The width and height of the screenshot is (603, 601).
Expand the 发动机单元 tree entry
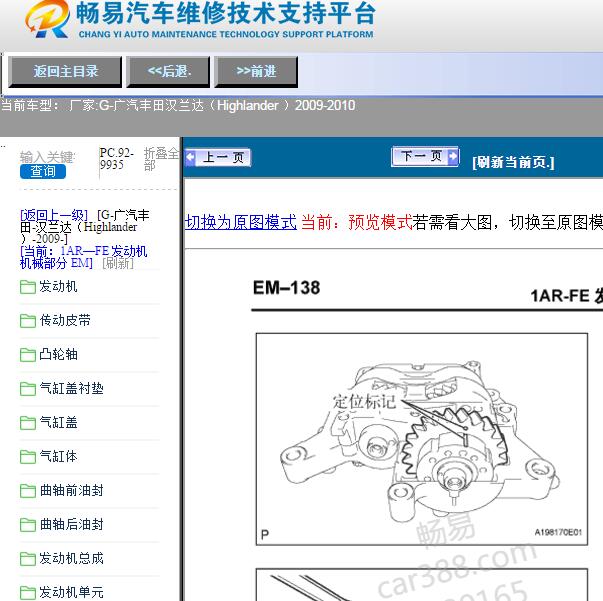pyautogui.click(x=72, y=592)
